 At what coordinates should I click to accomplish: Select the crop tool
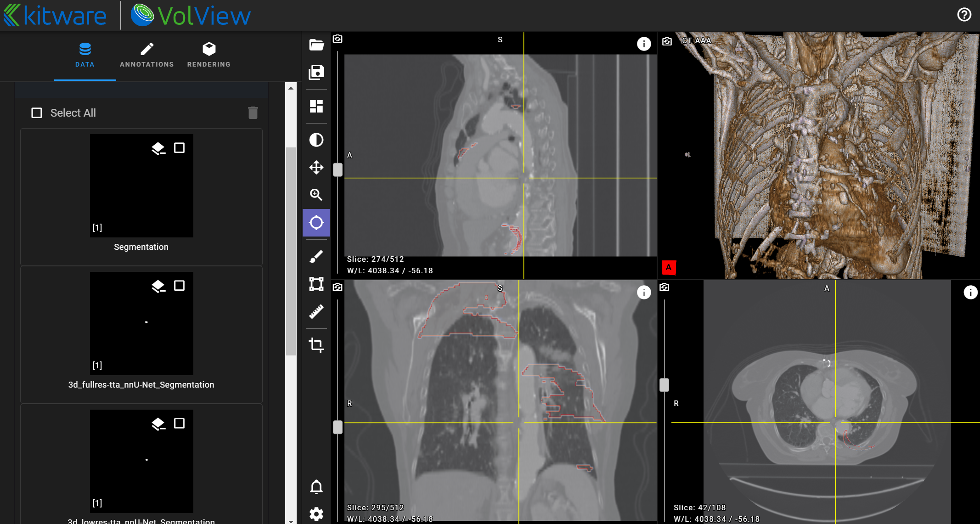(x=316, y=344)
